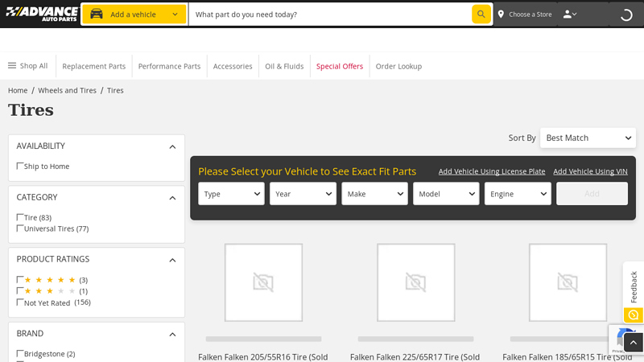The width and height of the screenshot is (644, 362).
Task: Open Falken 185/65R15 Tire product image
Action: 568,282
